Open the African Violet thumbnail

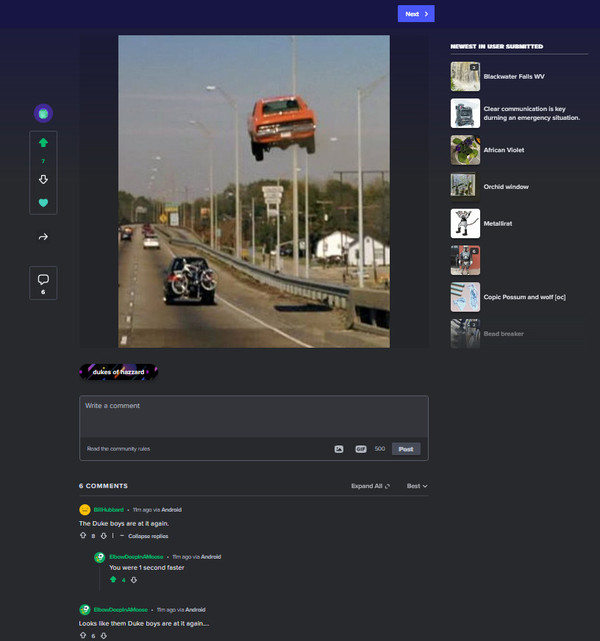click(x=465, y=150)
